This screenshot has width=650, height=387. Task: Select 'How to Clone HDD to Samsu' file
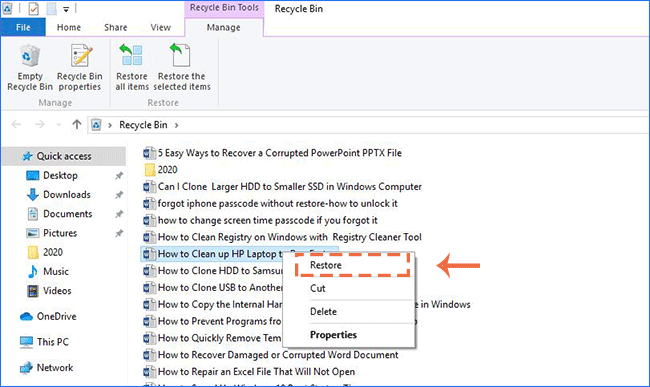[x=213, y=271]
